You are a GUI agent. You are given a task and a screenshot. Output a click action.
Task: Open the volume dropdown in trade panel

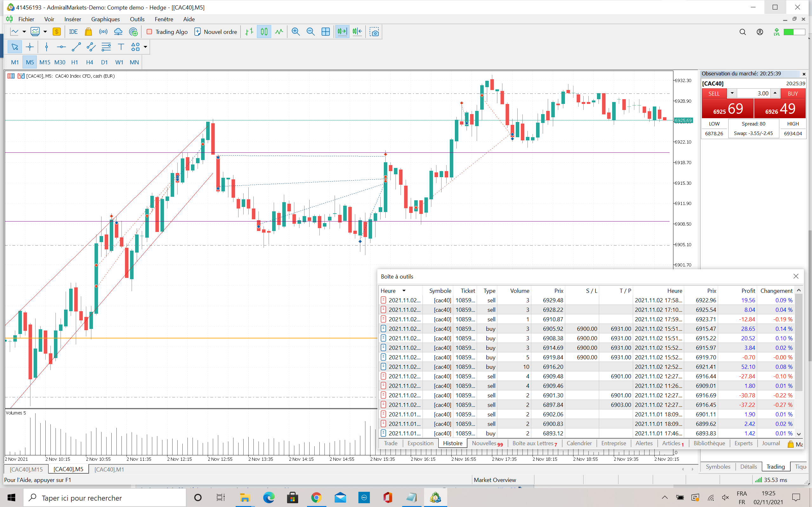tap(732, 93)
